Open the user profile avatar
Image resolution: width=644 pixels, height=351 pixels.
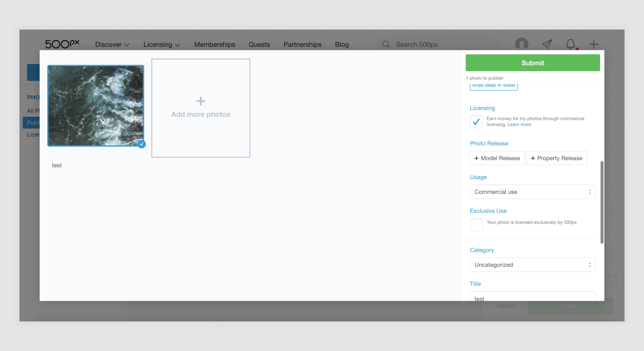[521, 44]
